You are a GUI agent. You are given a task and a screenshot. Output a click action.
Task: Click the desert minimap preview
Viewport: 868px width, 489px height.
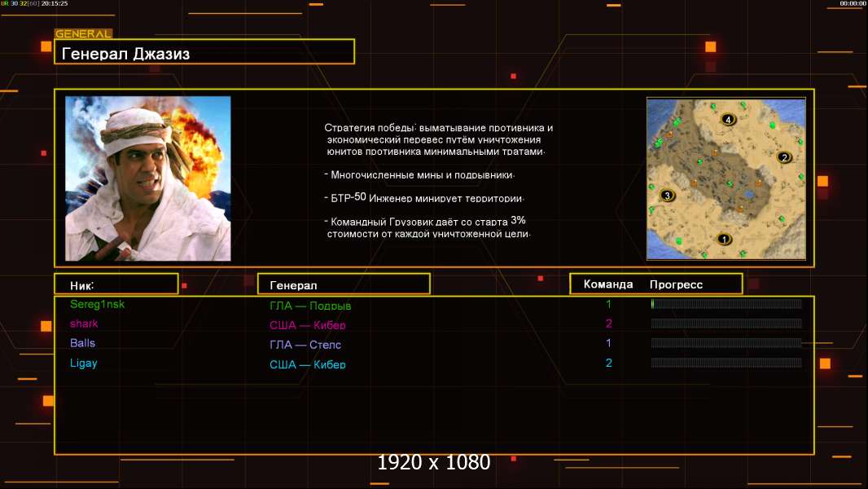pos(726,178)
